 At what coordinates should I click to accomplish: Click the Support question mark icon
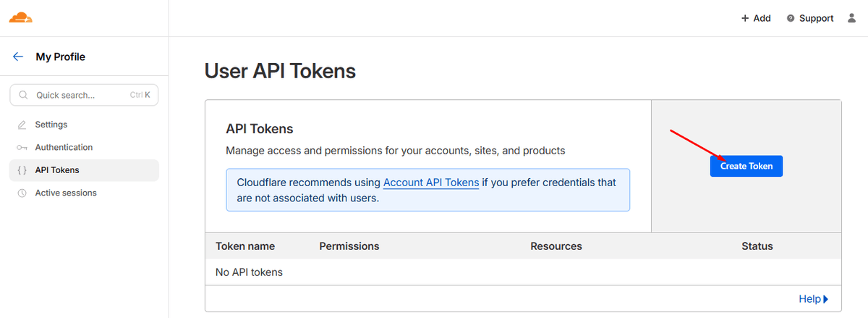(x=791, y=18)
